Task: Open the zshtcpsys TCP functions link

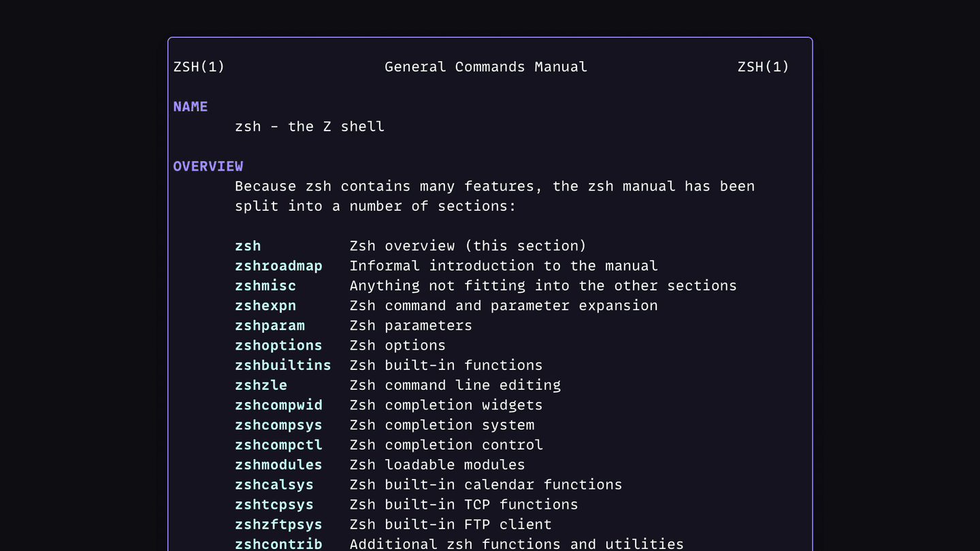Action: [x=274, y=504]
